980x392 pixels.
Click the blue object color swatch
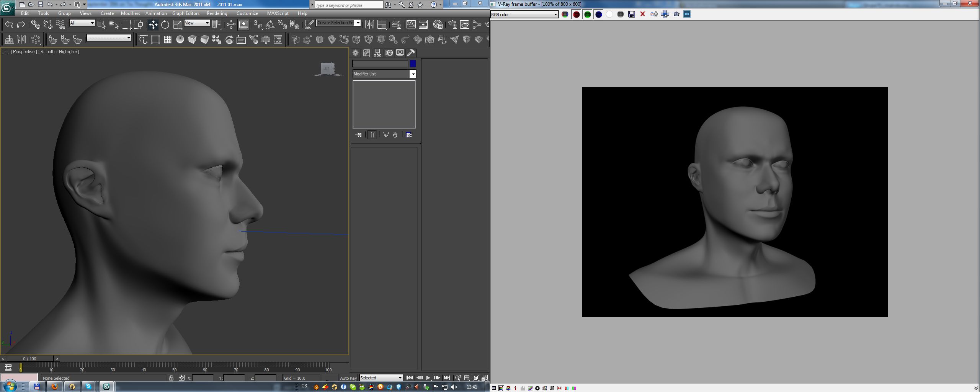413,64
